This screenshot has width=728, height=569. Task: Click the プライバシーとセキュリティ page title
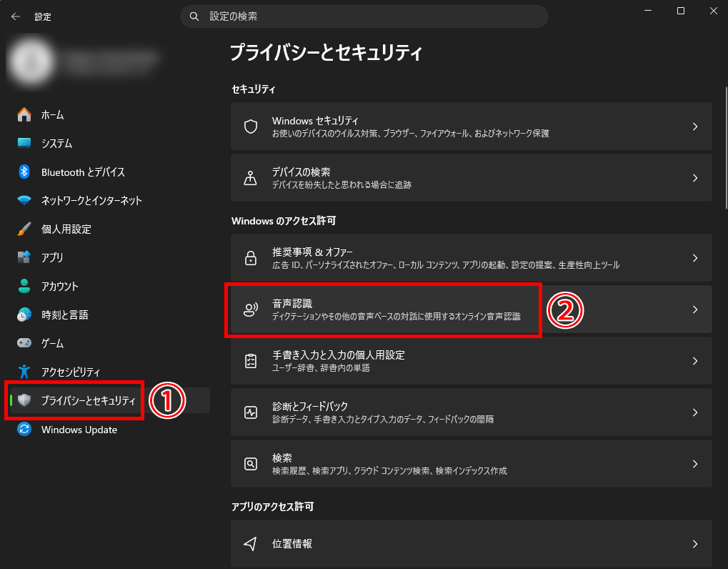click(x=326, y=52)
